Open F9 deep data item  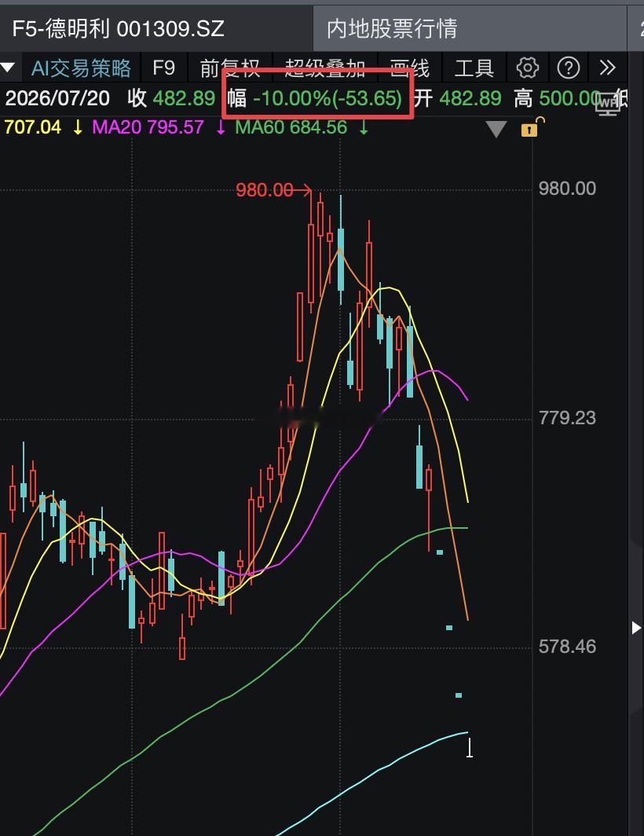click(x=163, y=68)
